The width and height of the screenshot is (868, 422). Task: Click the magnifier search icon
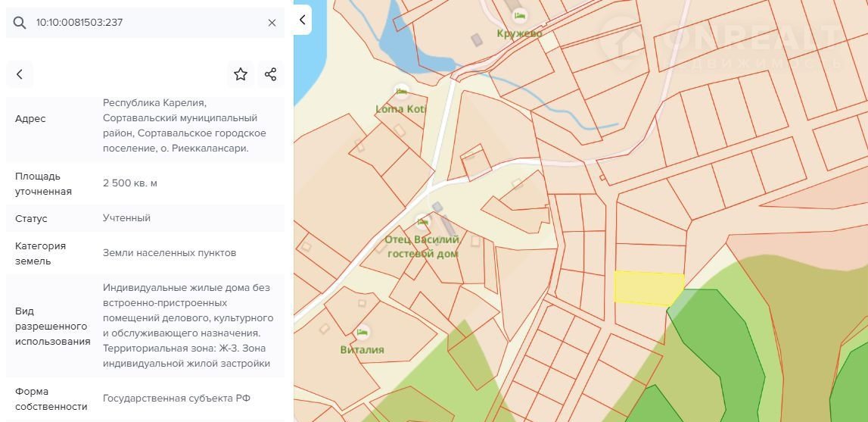pos(20,23)
